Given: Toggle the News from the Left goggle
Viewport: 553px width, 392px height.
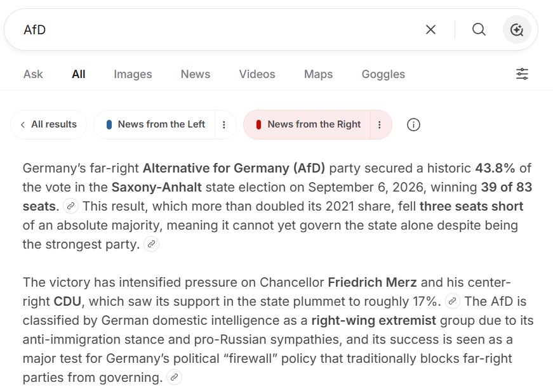Looking at the screenshot, I should tap(155, 124).
